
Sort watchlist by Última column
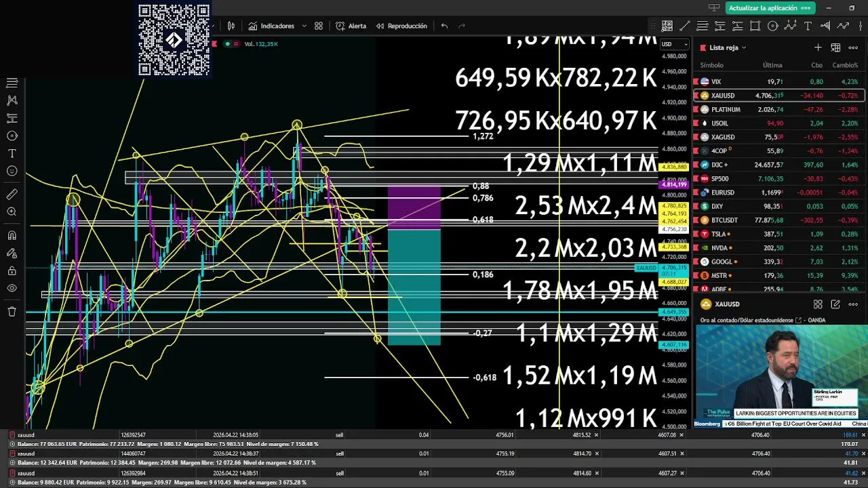click(772, 65)
